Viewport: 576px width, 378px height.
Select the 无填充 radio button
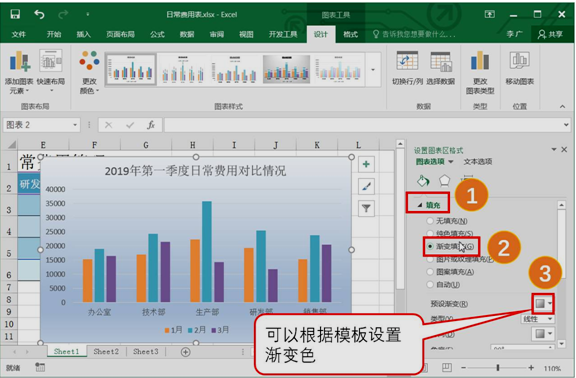pos(430,221)
